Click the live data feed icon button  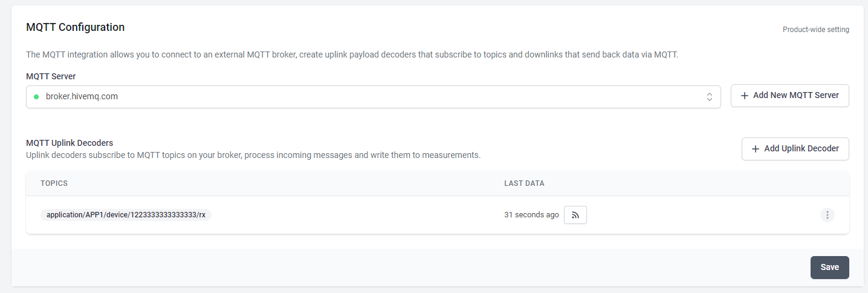point(575,215)
